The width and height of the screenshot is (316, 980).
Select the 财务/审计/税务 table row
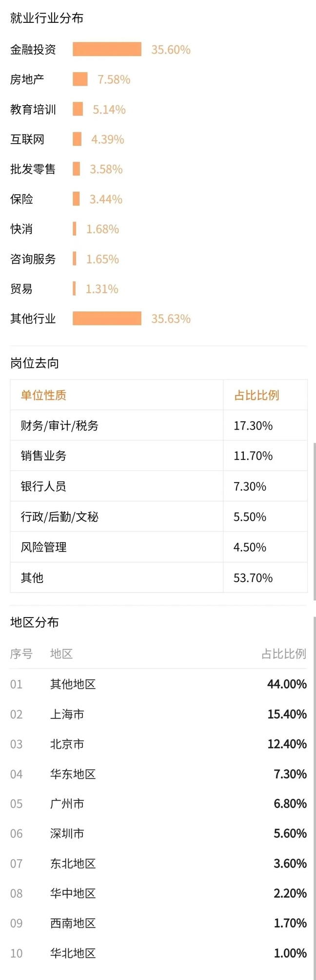click(x=159, y=425)
